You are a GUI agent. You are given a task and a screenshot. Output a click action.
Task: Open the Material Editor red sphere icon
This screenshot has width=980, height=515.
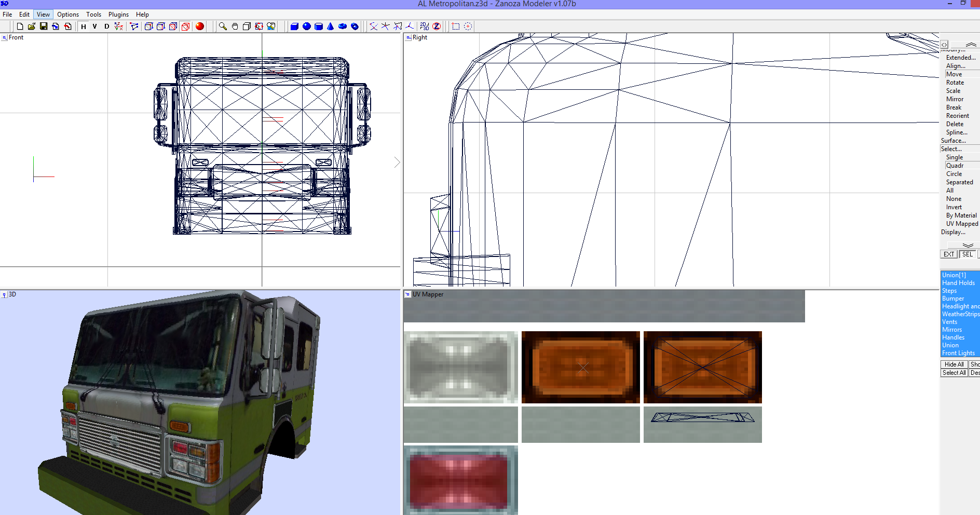200,26
